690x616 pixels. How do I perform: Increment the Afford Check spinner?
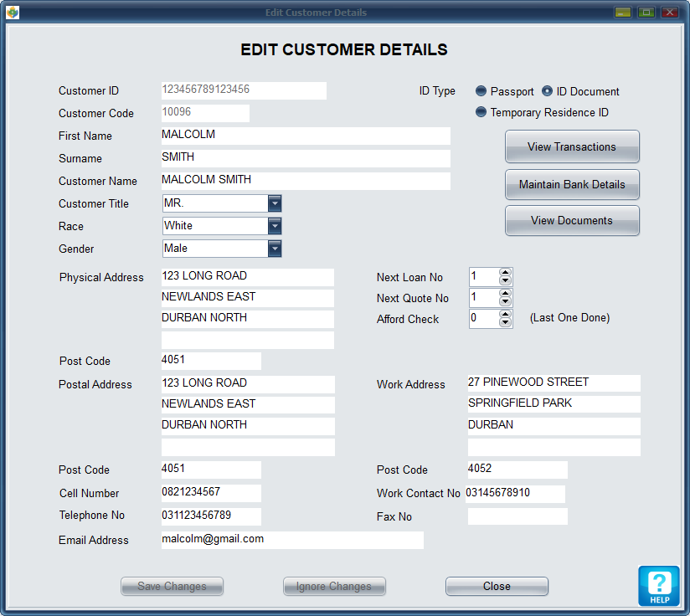pos(505,315)
